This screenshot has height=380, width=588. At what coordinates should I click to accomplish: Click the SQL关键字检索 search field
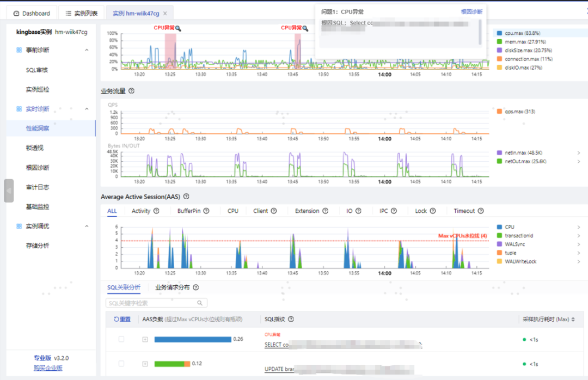tap(156, 303)
